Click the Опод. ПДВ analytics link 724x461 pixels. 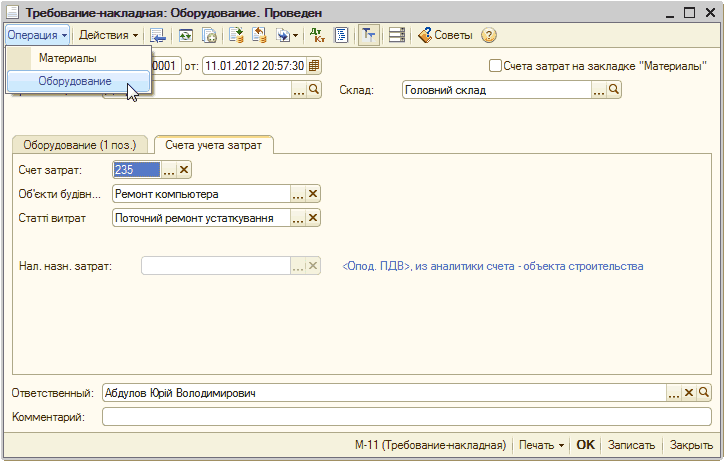pos(493,266)
